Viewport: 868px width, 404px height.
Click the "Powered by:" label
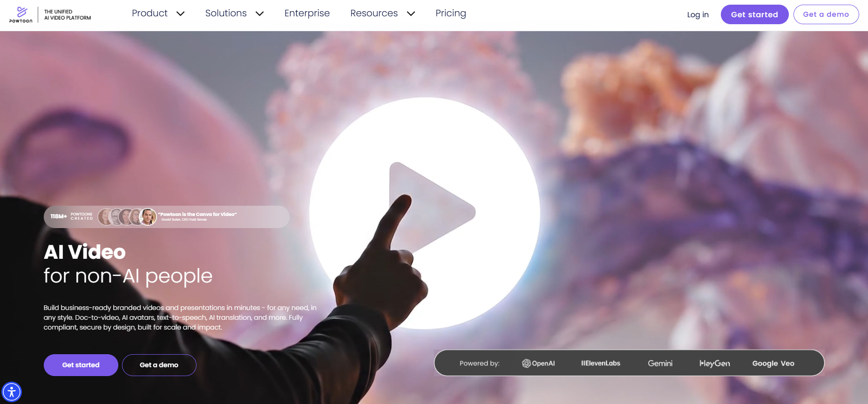pos(480,364)
